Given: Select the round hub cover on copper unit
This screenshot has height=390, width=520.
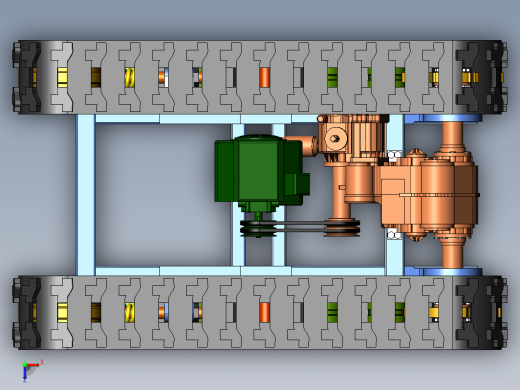Looking at the screenshot, I should pyautogui.click(x=336, y=138).
